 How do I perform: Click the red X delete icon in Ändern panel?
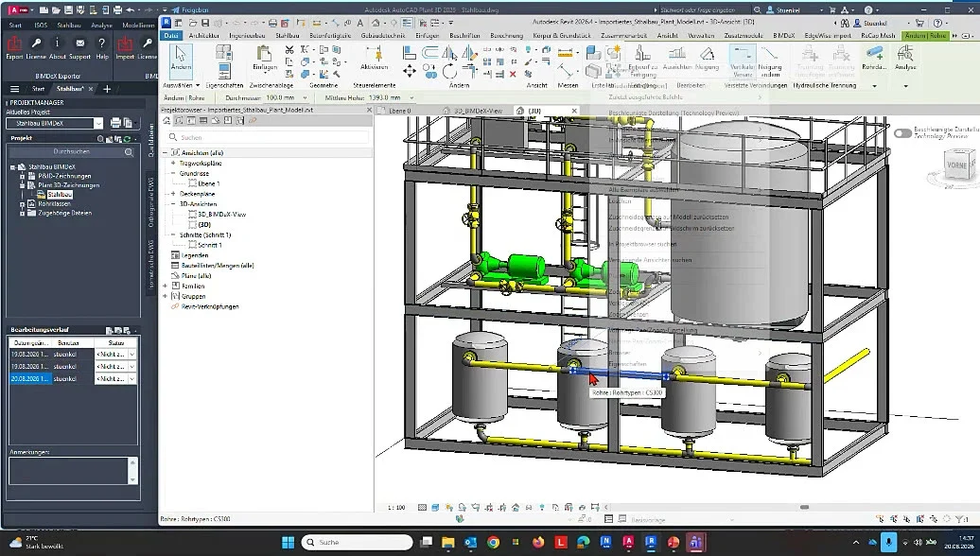pyautogui.click(x=513, y=75)
